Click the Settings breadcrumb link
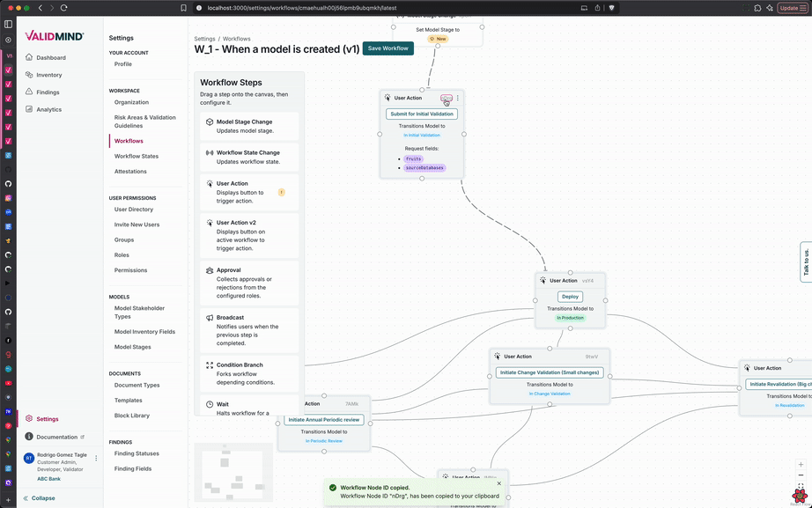The width and height of the screenshot is (812, 508). pyautogui.click(x=204, y=39)
